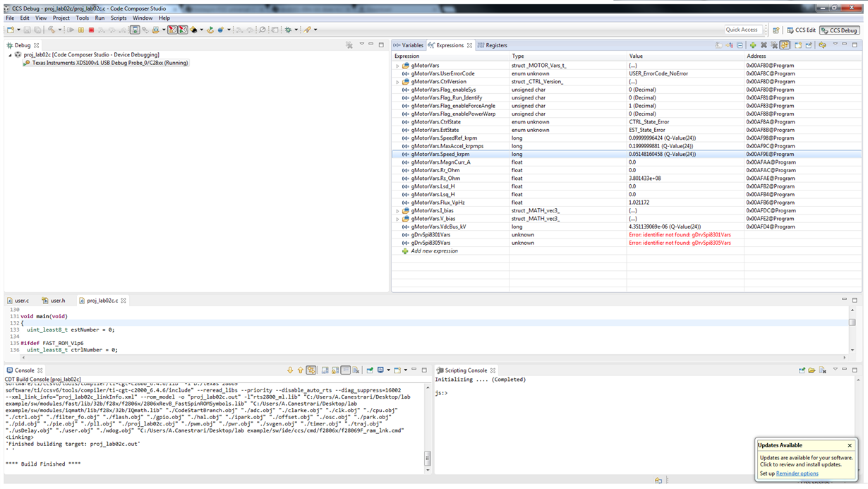Toggle Continuous Refresh in Expressions view
The height and width of the screenshot is (489, 868).
click(785, 45)
